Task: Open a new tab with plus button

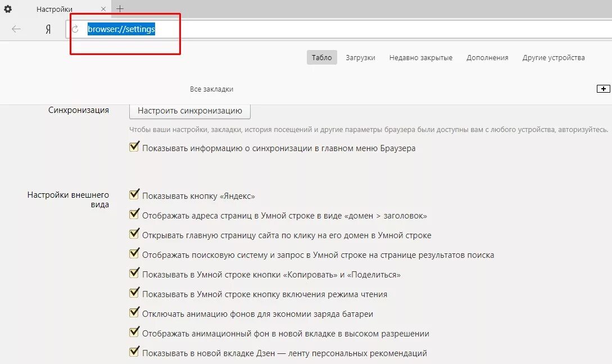Action: click(120, 8)
